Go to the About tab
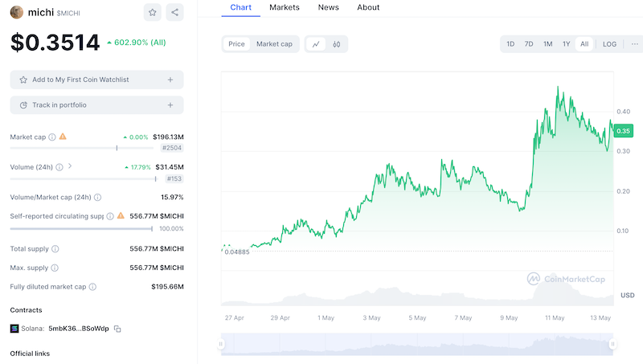Viewport: 643px width, 364px height. 368,7
